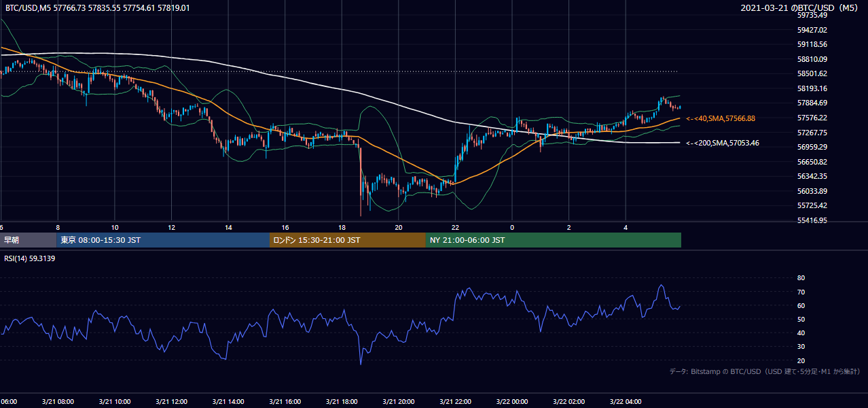The image size is (868, 408).
Task: Click hour 18 on price chart time axis
Action: (342, 227)
